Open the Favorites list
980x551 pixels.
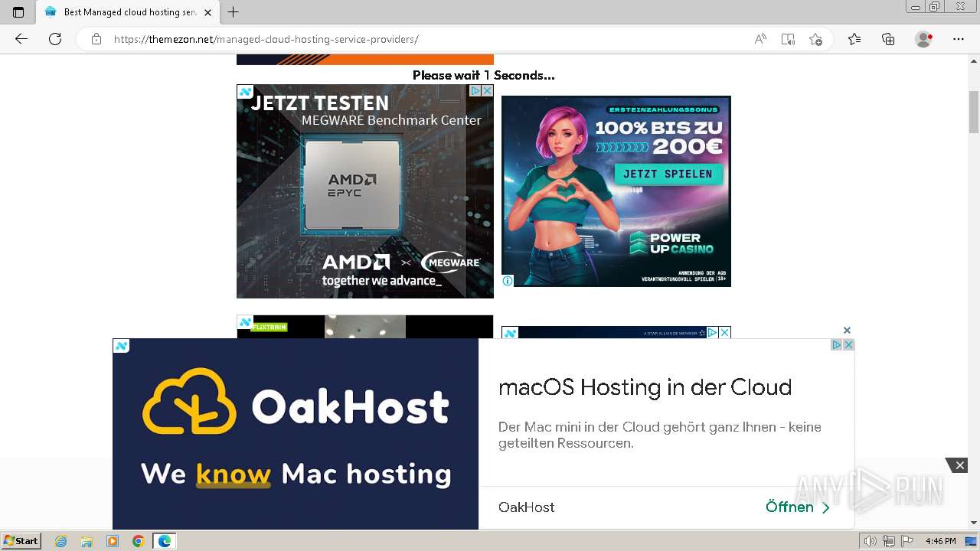[x=854, y=39]
